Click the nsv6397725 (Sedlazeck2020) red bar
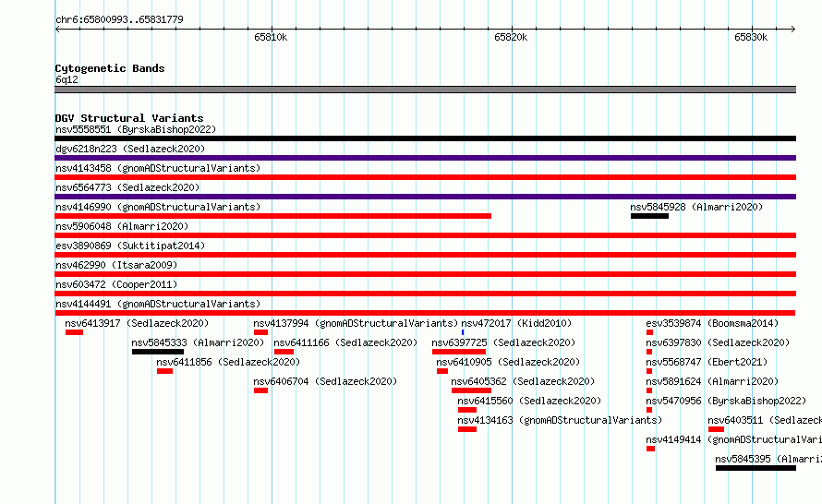Screen dimensions: 822x504 (459, 352)
